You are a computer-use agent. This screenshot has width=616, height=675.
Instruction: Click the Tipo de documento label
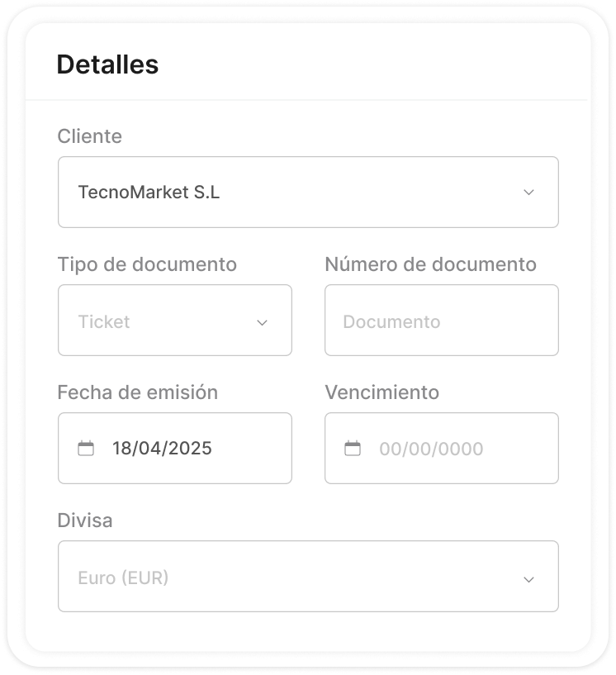(147, 264)
